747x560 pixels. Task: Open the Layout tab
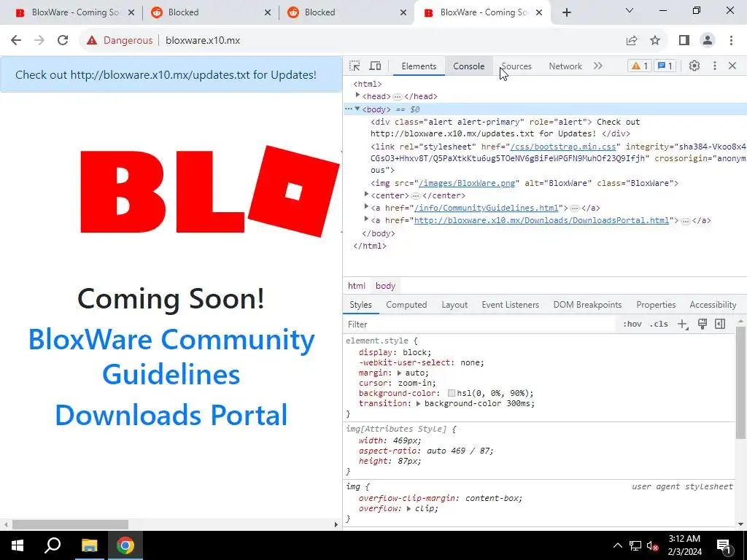(x=454, y=305)
